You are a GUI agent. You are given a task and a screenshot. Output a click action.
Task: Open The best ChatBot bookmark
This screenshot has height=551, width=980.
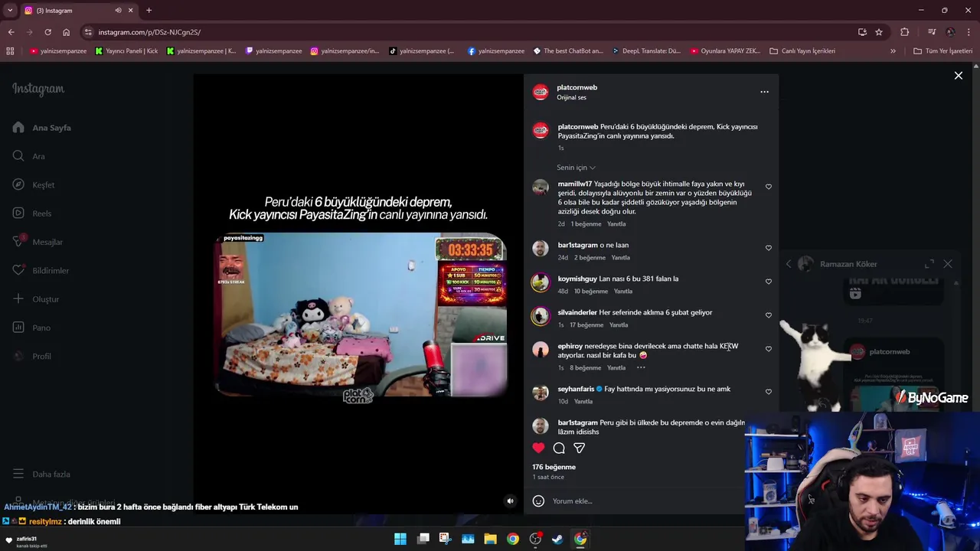point(568,51)
